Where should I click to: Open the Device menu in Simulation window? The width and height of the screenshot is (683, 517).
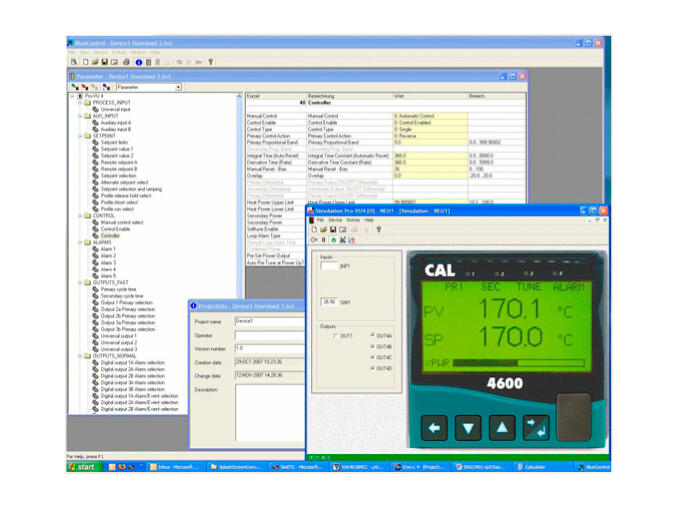click(336, 219)
